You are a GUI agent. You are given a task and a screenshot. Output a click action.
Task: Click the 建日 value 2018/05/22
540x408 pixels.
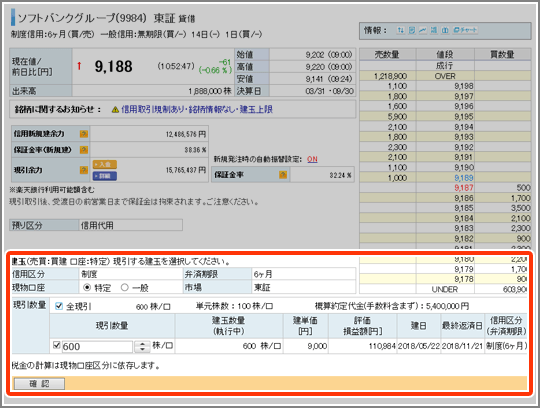[419, 346]
